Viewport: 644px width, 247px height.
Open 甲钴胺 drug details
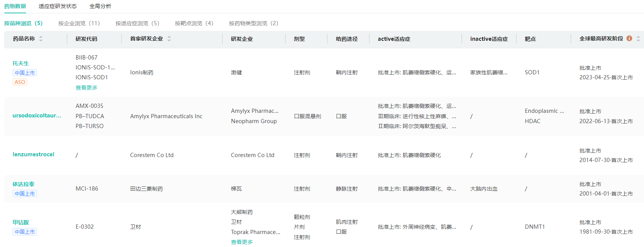21,222
